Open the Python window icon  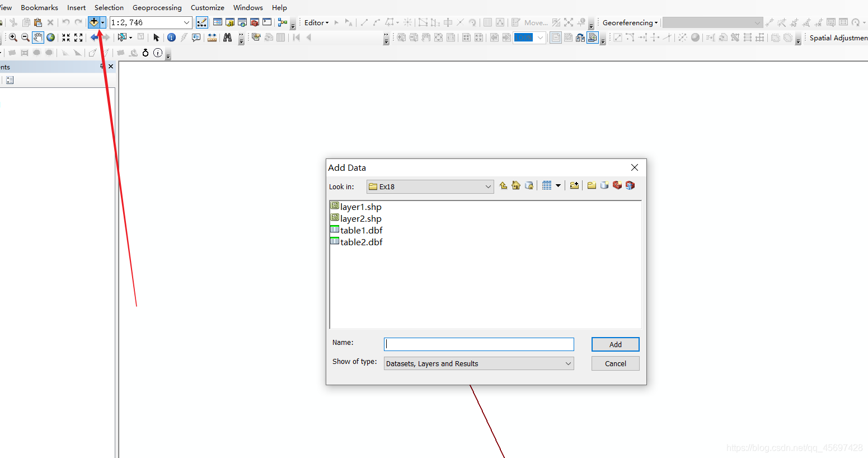[x=267, y=22]
